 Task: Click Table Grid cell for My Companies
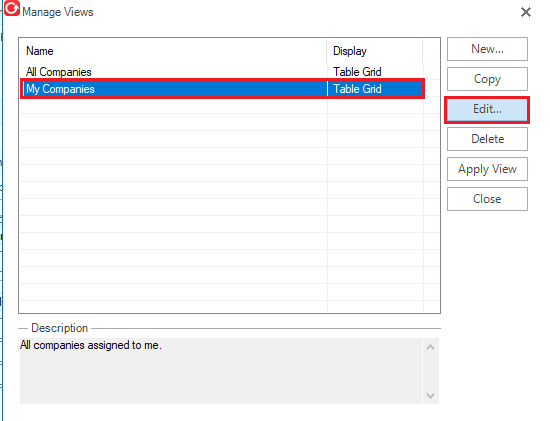coord(357,89)
